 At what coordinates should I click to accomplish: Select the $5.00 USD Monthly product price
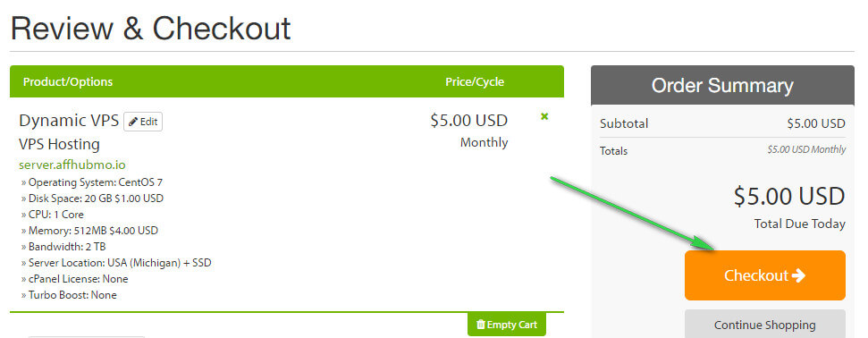469,131
